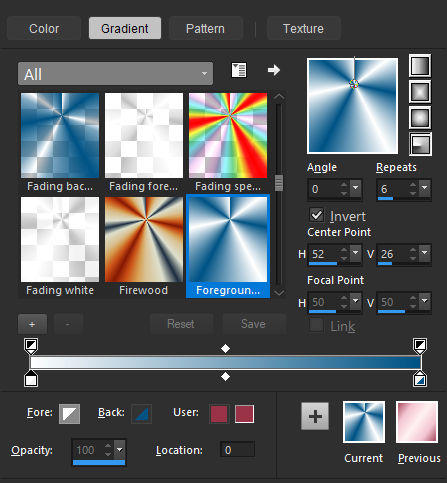This screenshot has width=447, height=483.
Task: Select the Sunburst gradient style icon
Action: tap(420, 118)
